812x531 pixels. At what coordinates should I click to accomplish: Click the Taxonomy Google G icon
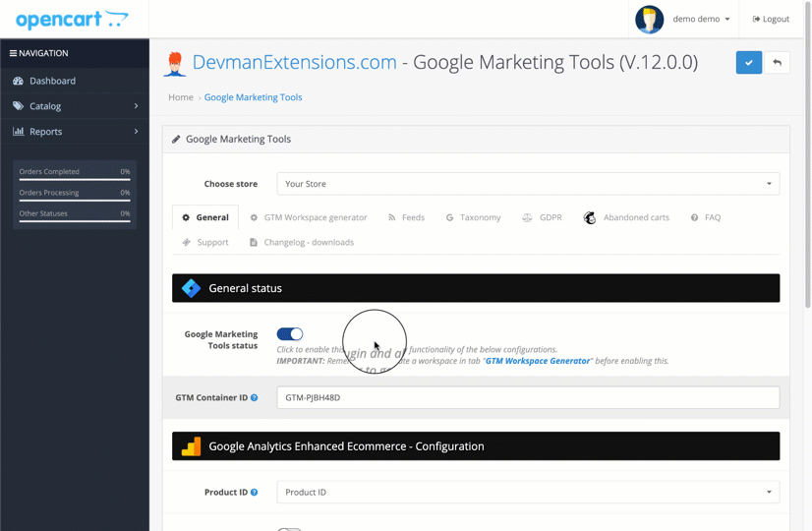449,217
